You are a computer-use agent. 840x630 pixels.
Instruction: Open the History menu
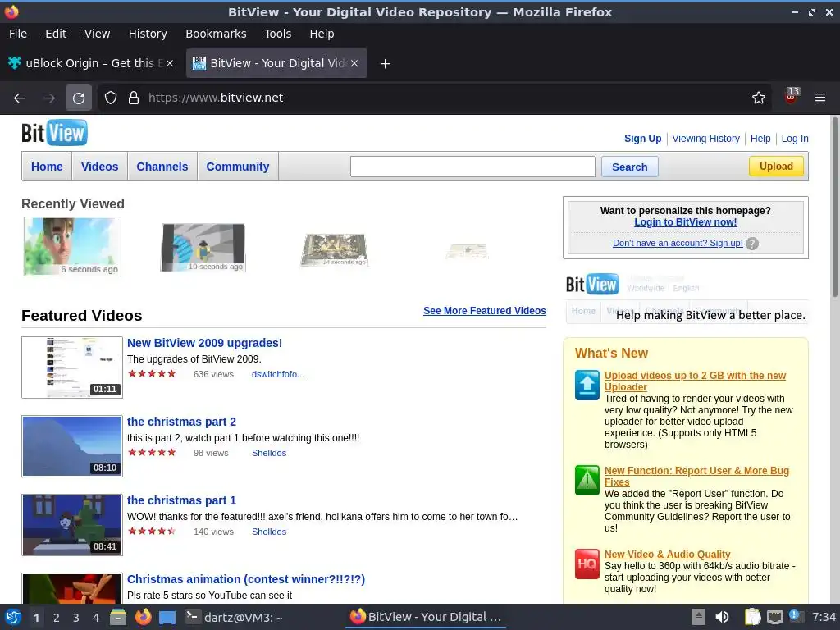148,34
